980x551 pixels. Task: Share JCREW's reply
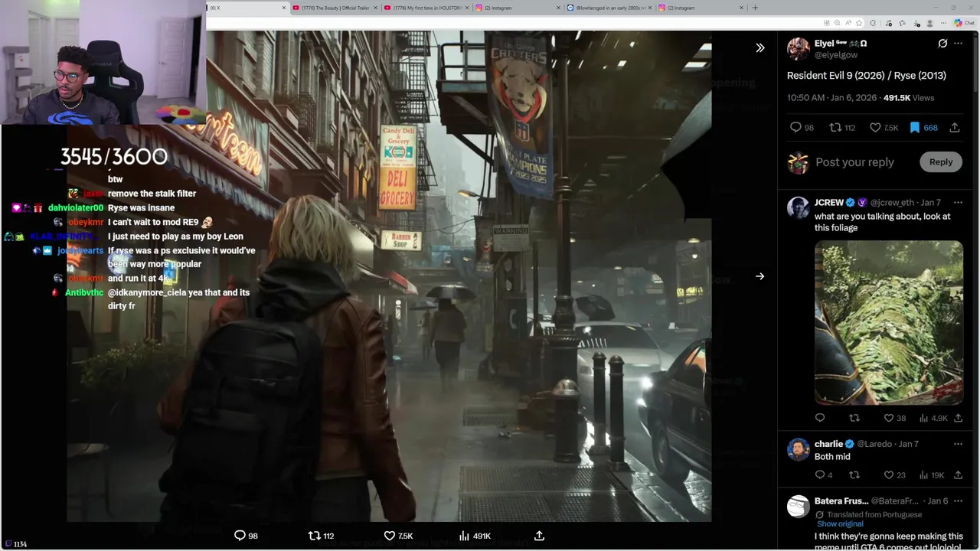pyautogui.click(x=958, y=418)
